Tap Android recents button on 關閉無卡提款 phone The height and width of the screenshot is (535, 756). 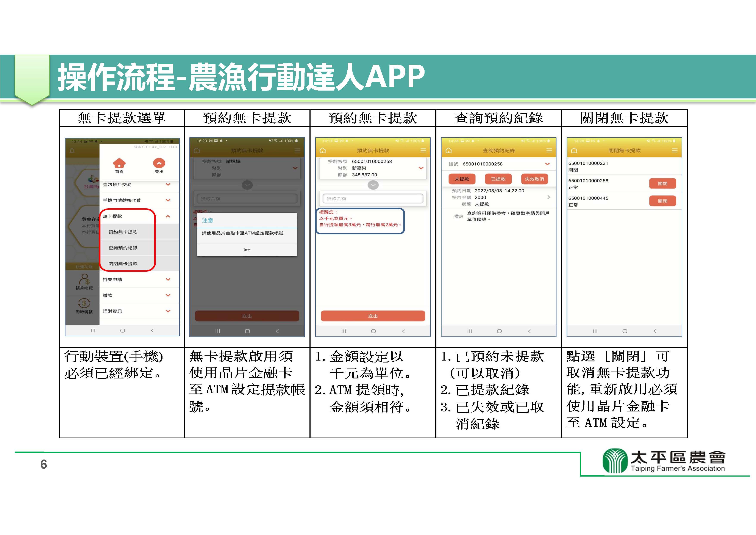pyautogui.click(x=595, y=331)
